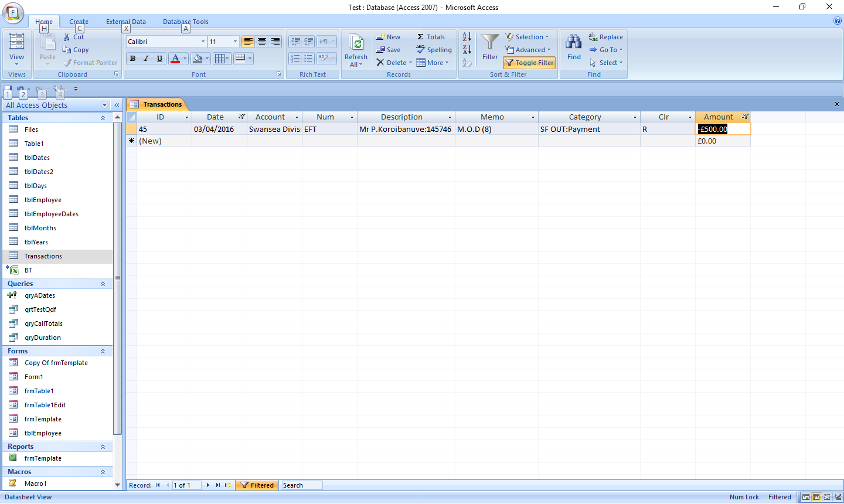
Task: Show Totals row
Action: coord(431,37)
